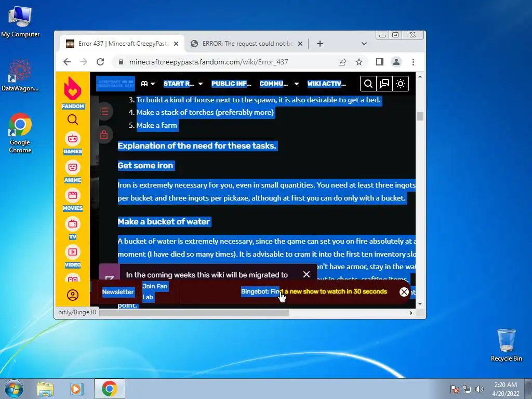Select the Google Chrome desktop shortcut

20,132
